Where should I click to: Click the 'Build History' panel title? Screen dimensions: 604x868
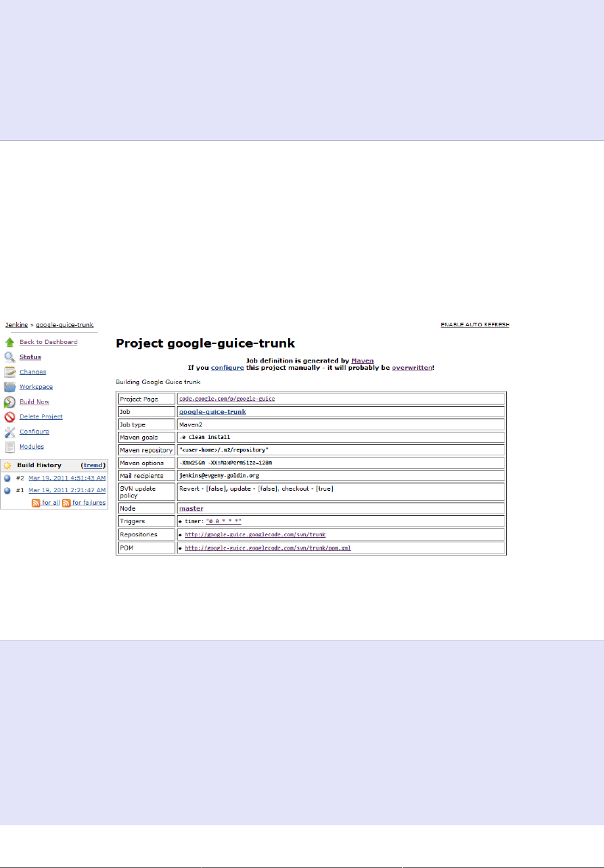coord(39,466)
